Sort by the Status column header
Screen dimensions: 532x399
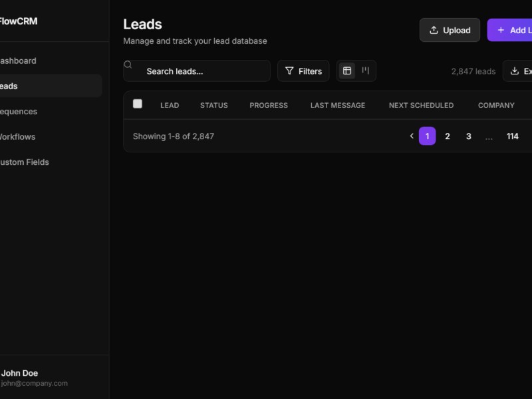pos(213,105)
